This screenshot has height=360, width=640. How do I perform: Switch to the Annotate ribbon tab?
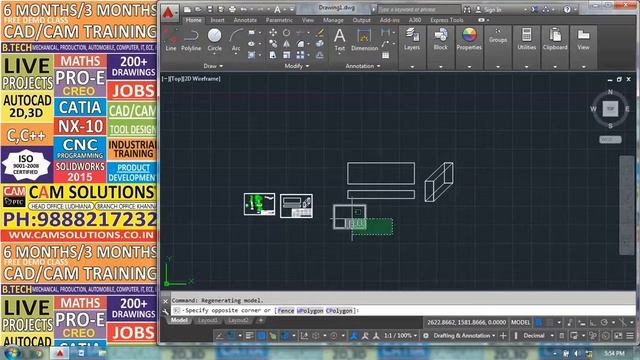pyautogui.click(x=245, y=20)
